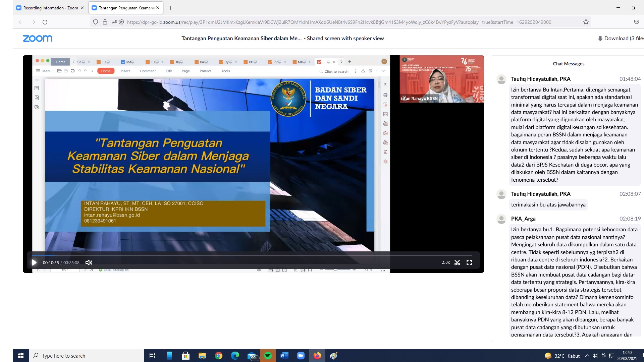Image resolution: width=644 pixels, height=362 pixels.
Task: Open the hamburger Menu in the shared viewer
Action: (x=44, y=71)
